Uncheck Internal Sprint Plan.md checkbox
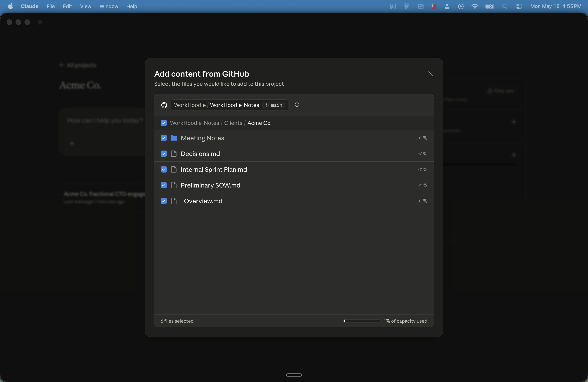 point(164,169)
